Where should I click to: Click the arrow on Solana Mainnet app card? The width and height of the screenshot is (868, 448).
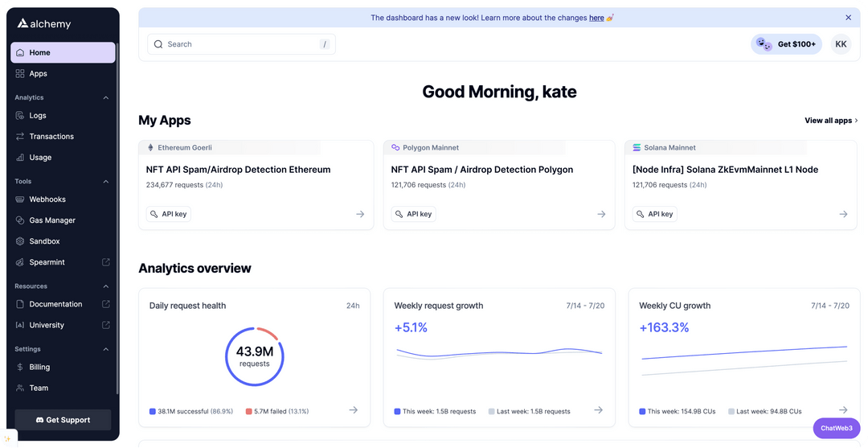click(x=843, y=214)
